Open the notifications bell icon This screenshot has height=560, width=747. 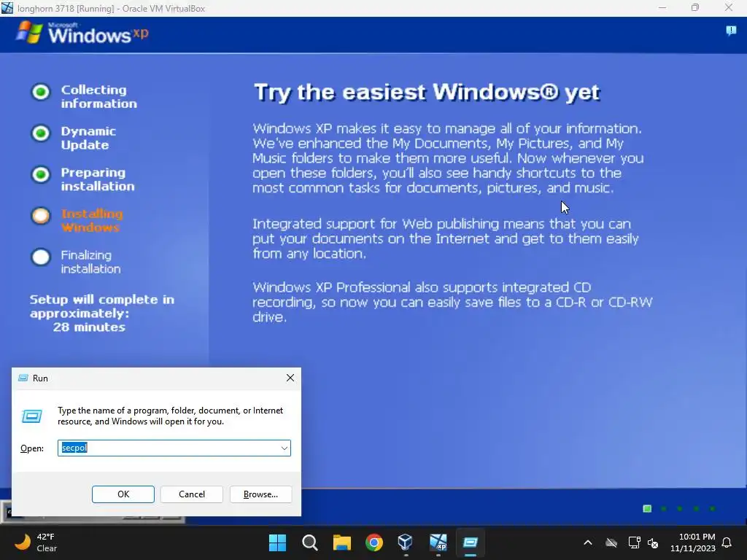point(727,542)
